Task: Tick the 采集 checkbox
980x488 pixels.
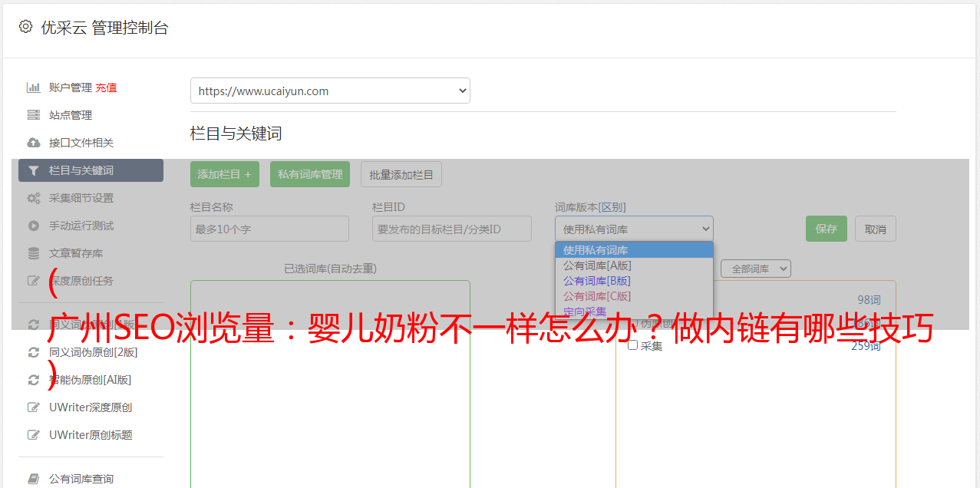Action: click(633, 345)
